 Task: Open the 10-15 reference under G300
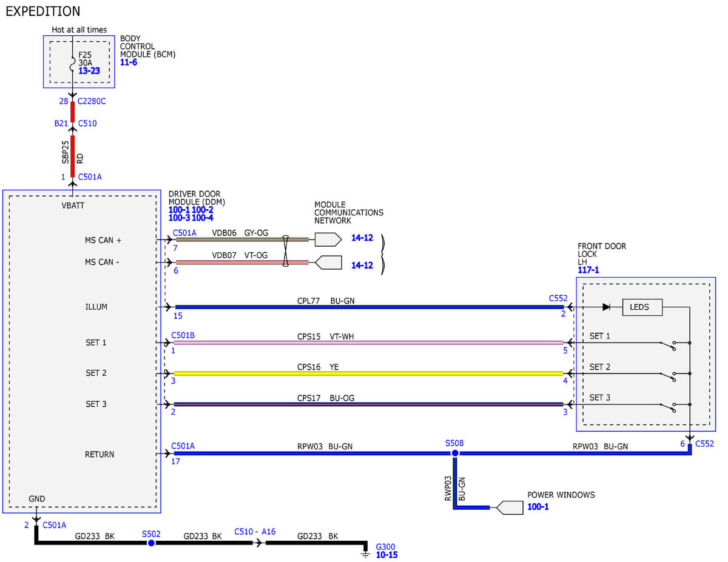click(387, 555)
